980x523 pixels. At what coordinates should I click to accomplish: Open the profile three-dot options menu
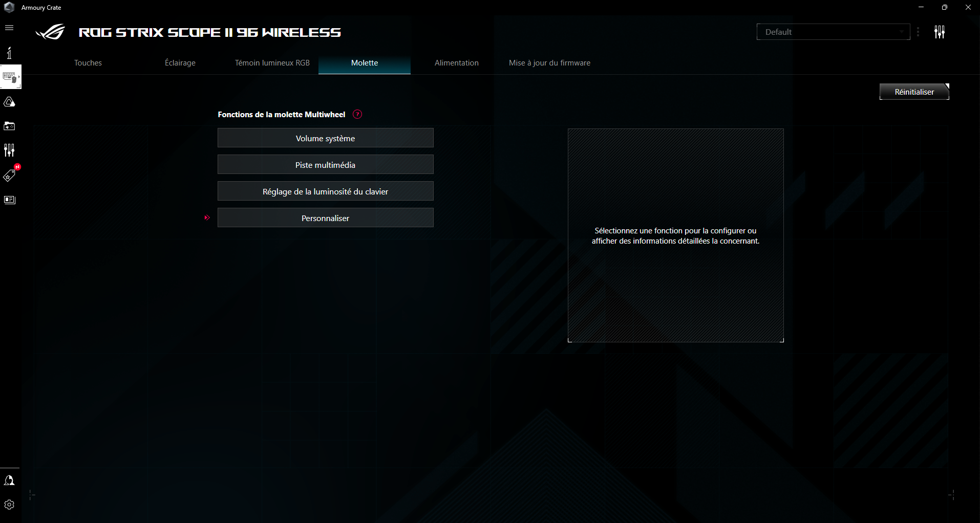point(918,32)
